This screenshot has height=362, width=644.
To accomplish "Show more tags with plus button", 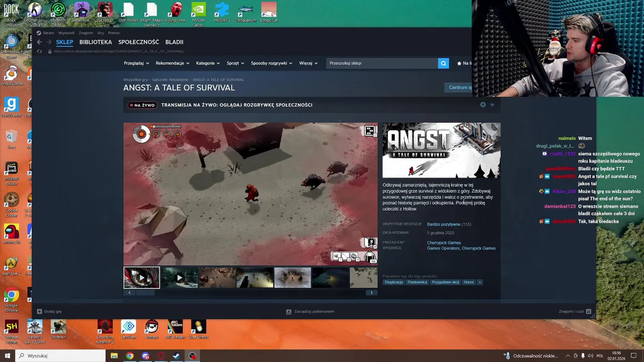I will click(x=479, y=282).
